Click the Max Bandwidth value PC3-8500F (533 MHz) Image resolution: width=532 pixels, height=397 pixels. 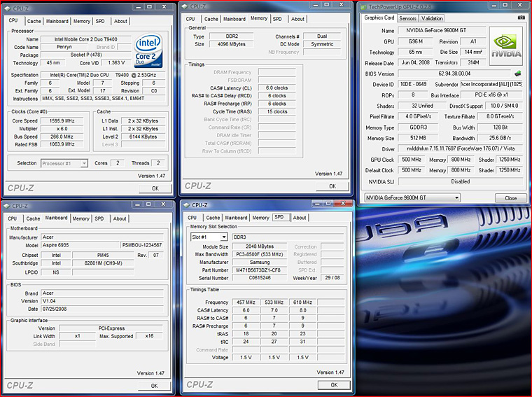tap(260, 254)
